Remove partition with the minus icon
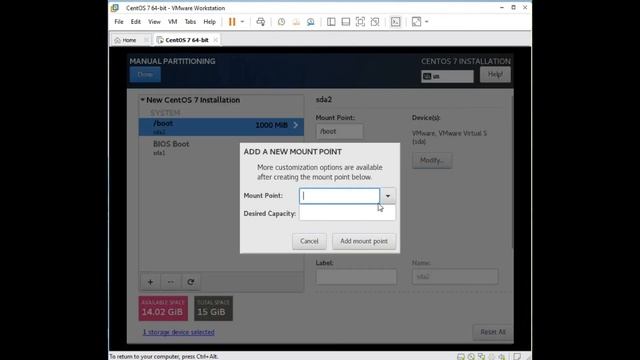Image resolution: width=640 pixels, height=360 pixels. tap(171, 282)
